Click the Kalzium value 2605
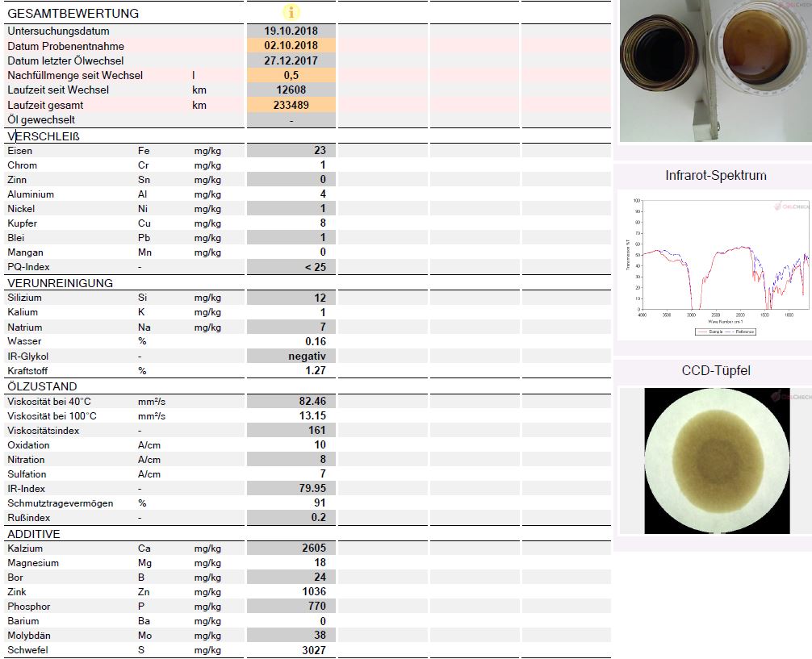 tap(291, 548)
